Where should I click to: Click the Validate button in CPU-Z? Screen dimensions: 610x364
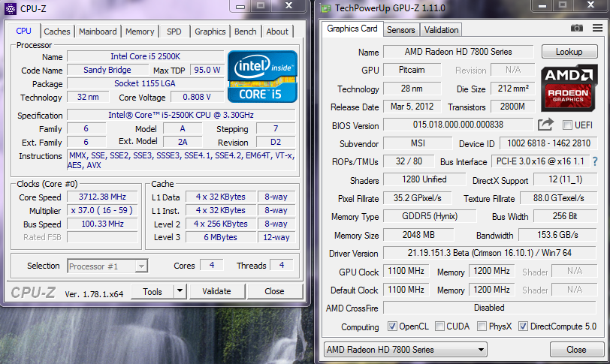click(216, 291)
